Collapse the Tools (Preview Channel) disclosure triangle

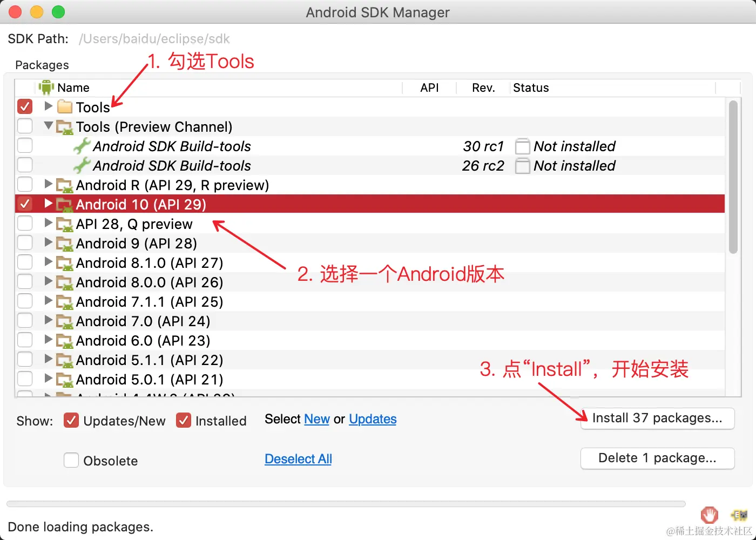pyautogui.click(x=48, y=126)
